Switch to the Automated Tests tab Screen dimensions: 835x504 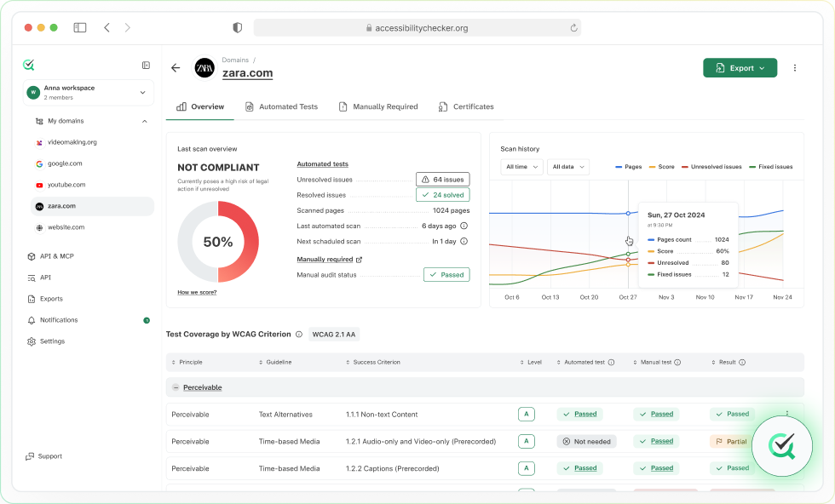[x=281, y=106]
